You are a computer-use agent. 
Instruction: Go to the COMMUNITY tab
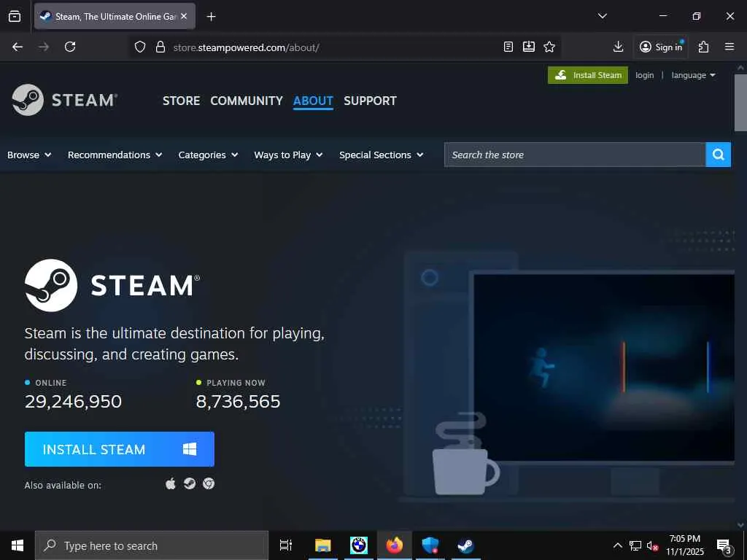[247, 101]
